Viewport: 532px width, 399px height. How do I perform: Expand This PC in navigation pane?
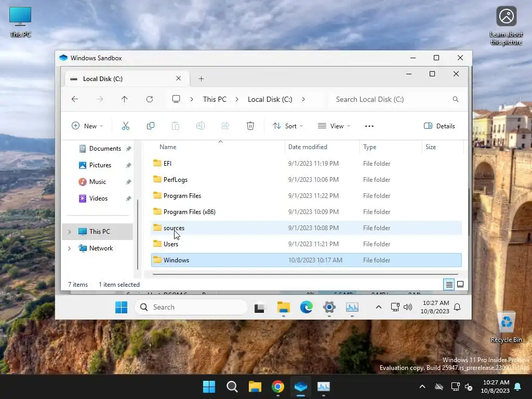tap(69, 231)
